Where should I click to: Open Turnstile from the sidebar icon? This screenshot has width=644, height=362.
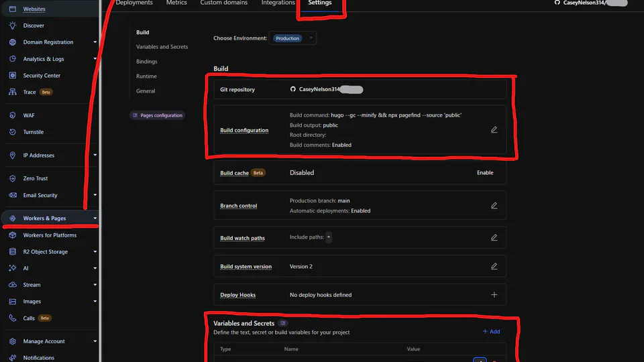click(x=13, y=132)
